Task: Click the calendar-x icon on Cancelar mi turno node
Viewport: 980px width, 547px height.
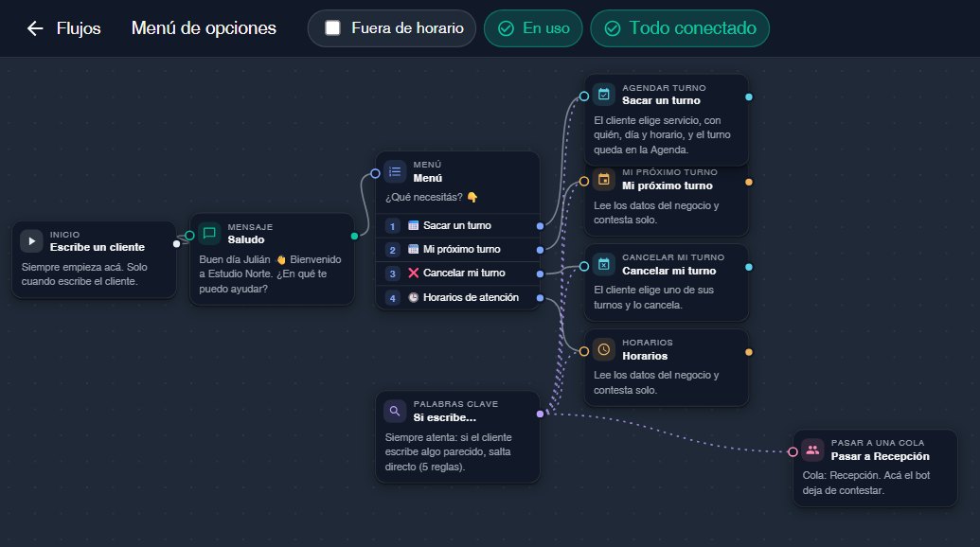Action: pyautogui.click(x=604, y=264)
